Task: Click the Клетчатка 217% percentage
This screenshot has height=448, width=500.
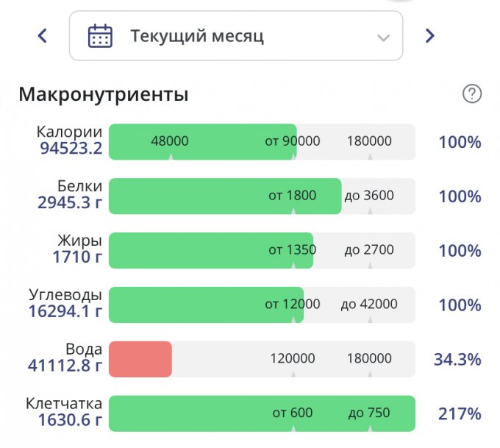Action: click(x=460, y=414)
